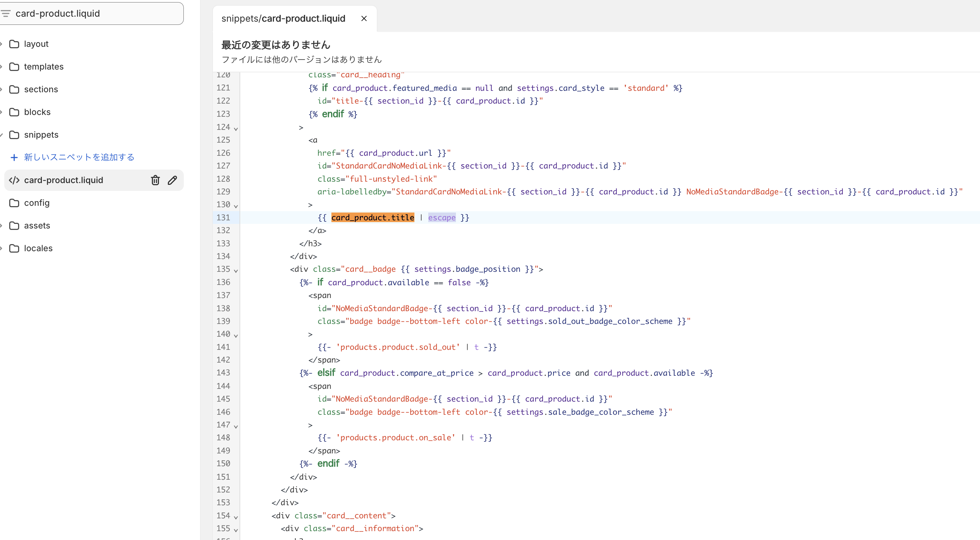Click the filter icon in search box
980x540 pixels.
(5, 13)
